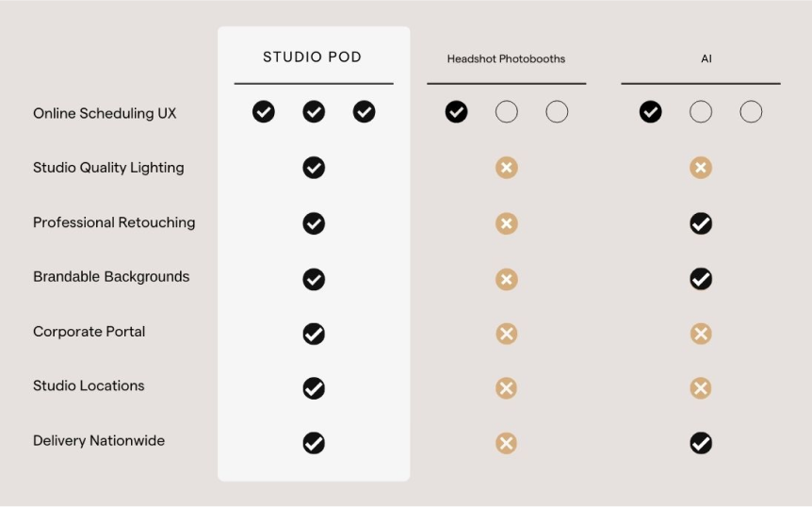Click AI column's Studio Locations X icon
This screenshot has height=507, width=812.
[701, 388]
